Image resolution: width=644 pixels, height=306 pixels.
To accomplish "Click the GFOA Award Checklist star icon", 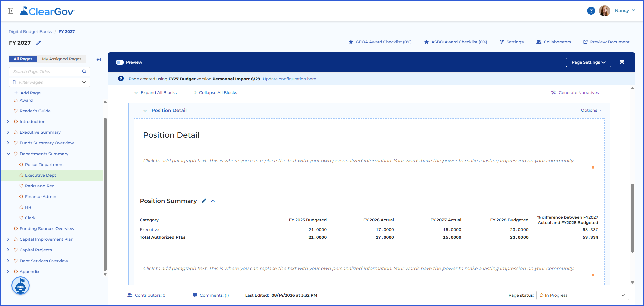I will tap(351, 42).
